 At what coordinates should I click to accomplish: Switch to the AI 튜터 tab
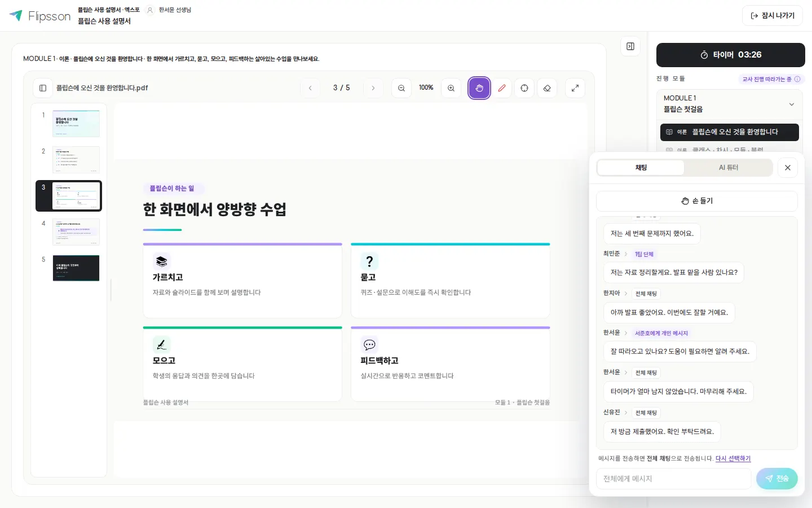tap(729, 168)
